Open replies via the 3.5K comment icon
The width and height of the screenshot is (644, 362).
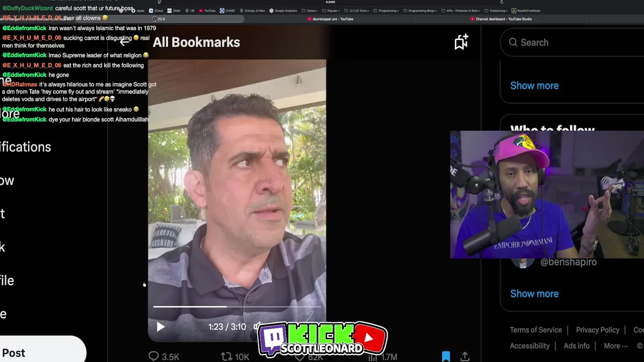tap(154, 356)
